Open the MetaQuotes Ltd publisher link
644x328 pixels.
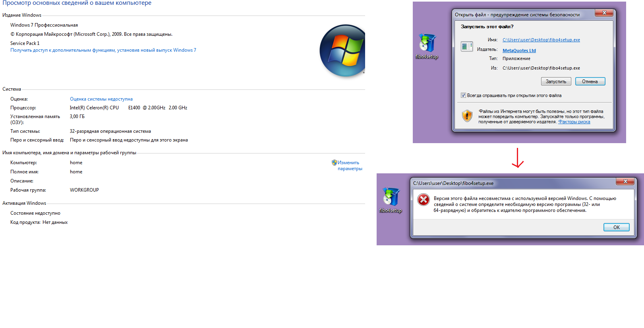click(519, 50)
